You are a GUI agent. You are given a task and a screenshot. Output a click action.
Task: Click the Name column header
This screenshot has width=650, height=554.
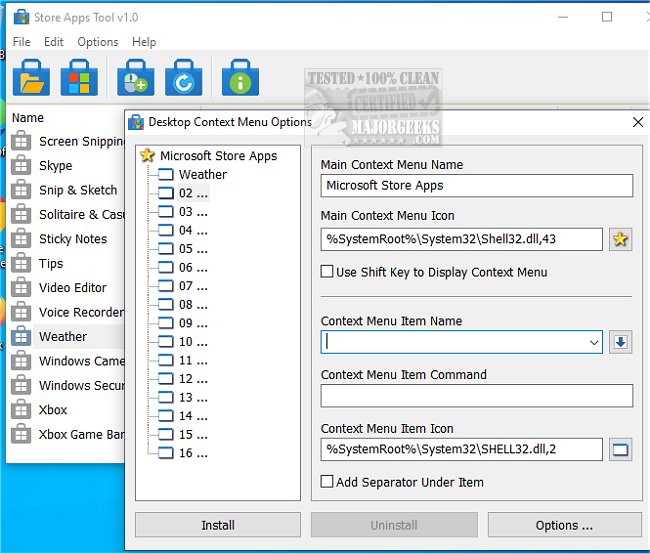coord(27,118)
